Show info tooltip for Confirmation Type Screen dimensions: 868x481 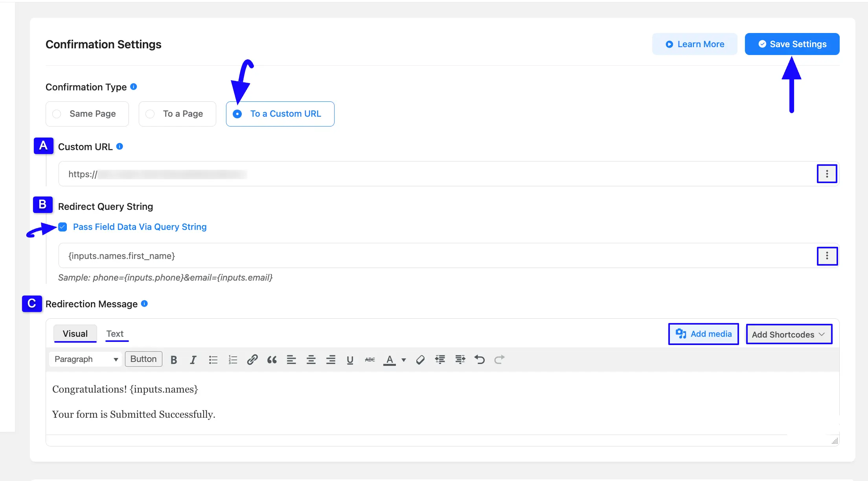coord(134,86)
